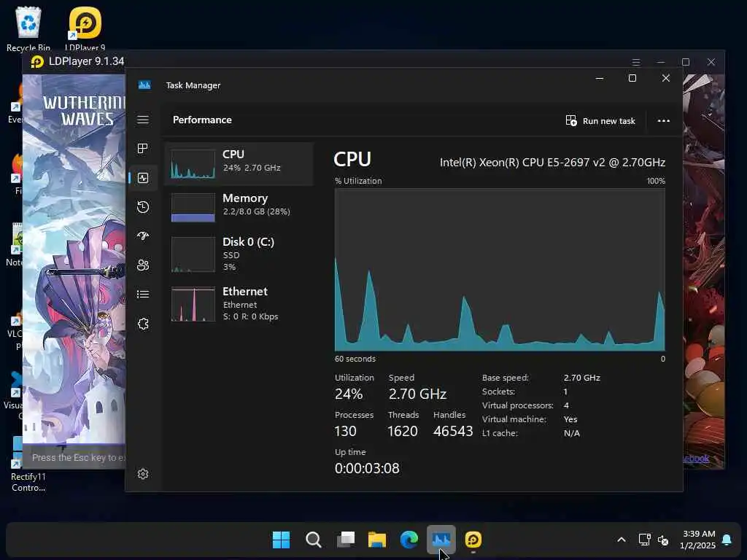
Task: Open taskbar Search
Action: coord(313,540)
